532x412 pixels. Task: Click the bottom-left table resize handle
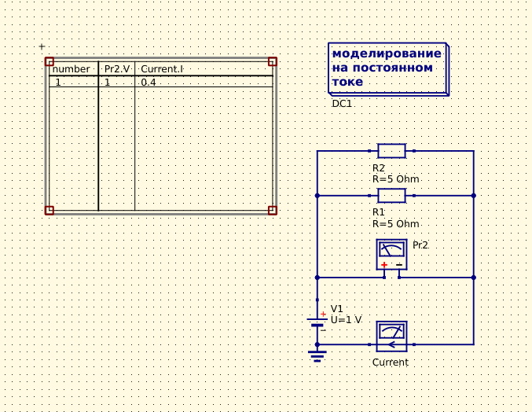pos(50,210)
